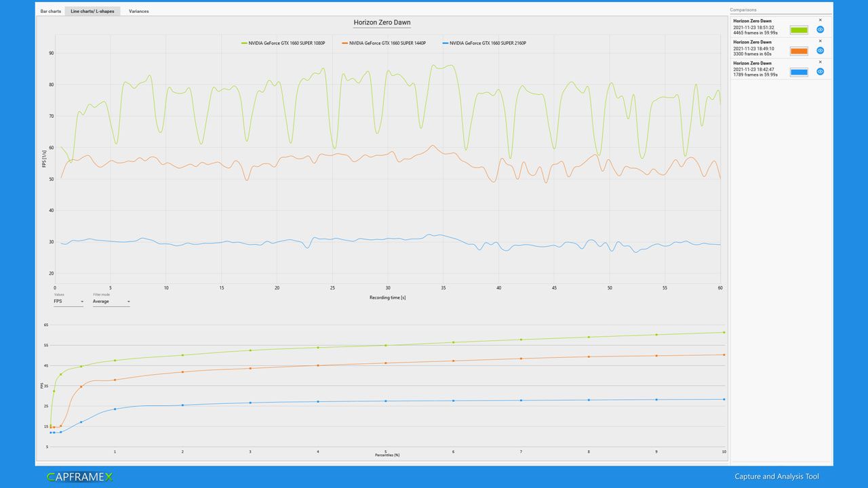
Task: Toggle the GTX 1660 SUPER 1440P legend entry
Action: point(383,43)
